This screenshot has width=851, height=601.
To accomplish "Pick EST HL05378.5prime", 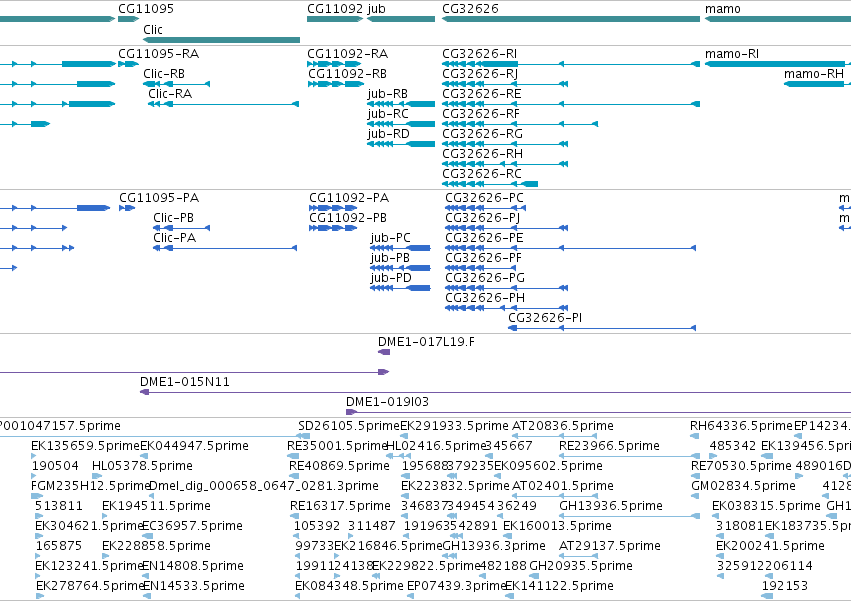I will 142,466.
